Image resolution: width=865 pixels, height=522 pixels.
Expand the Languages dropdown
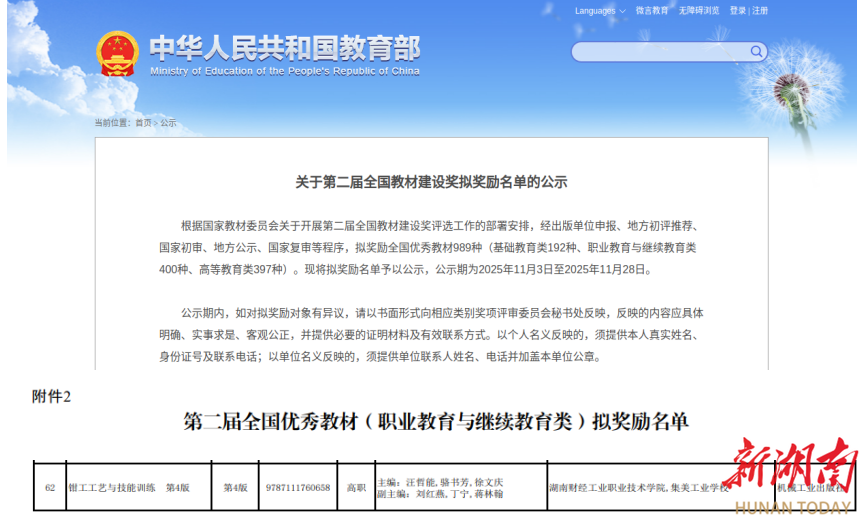tap(600, 11)
